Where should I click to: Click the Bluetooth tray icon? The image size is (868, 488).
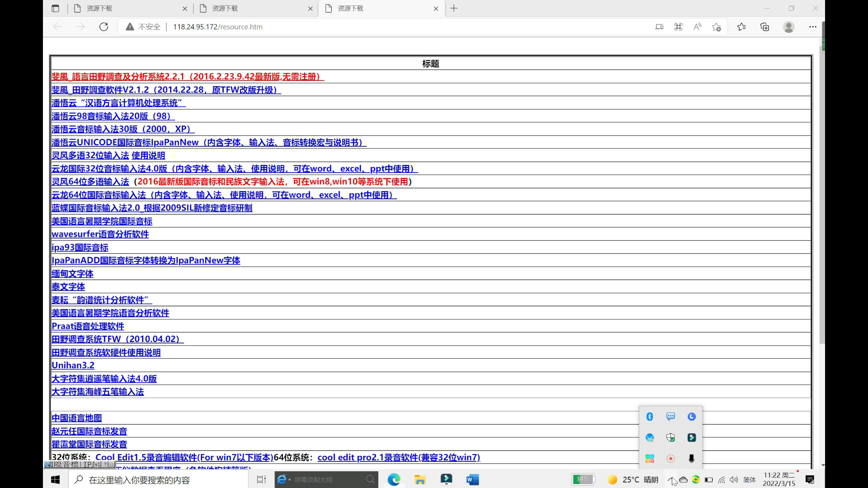coord(650,417)
